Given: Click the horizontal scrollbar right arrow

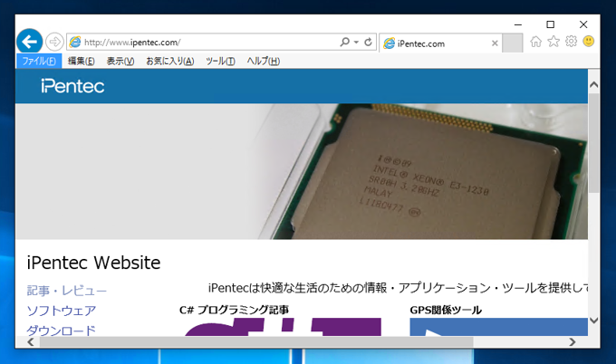Looking at the screenshot, I should (573, 342).
